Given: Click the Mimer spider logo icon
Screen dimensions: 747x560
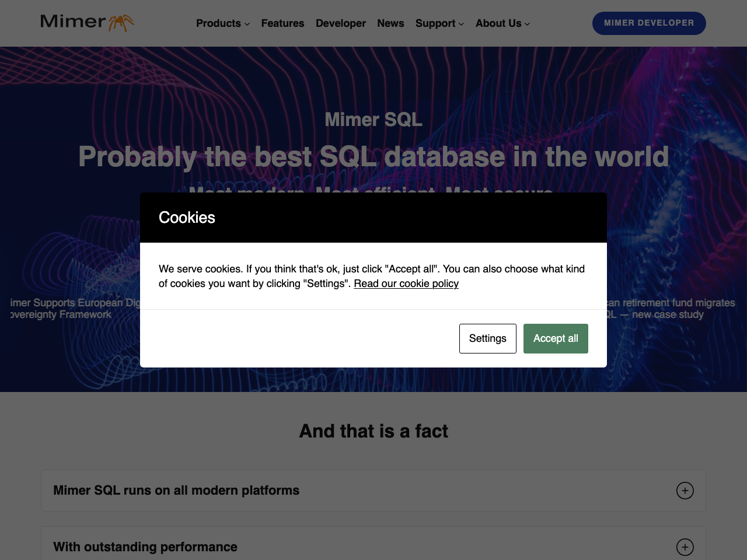Looking at the screenshot, I should tap(121, 23).
